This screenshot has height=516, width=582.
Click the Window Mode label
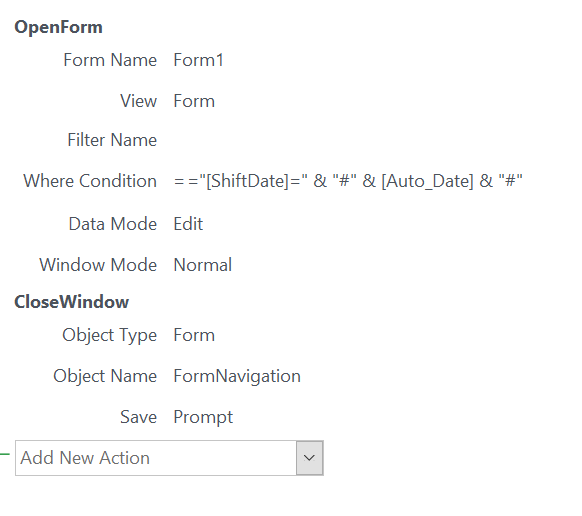[98, 265]
